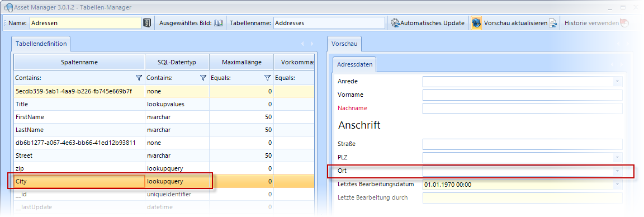The image size is (644, 217).
Task: Click the Name input field containing Adressen
Action: (x=86, y=23)
